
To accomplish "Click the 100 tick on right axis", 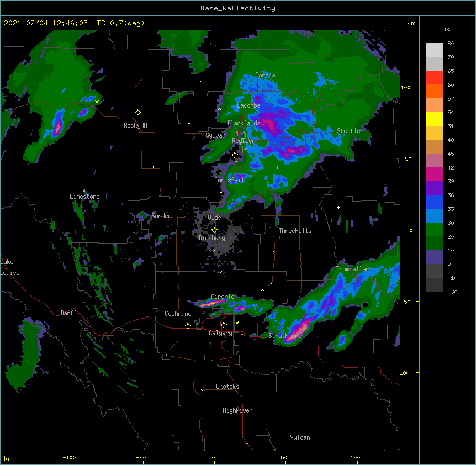I will tap(405, 87).
